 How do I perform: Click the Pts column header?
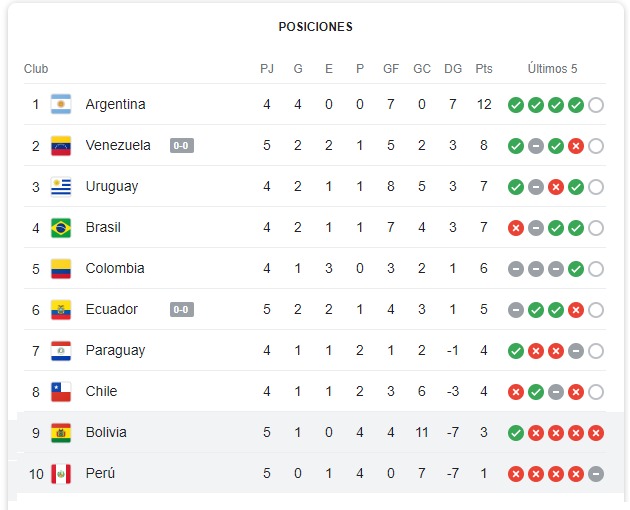click(484, 69)
